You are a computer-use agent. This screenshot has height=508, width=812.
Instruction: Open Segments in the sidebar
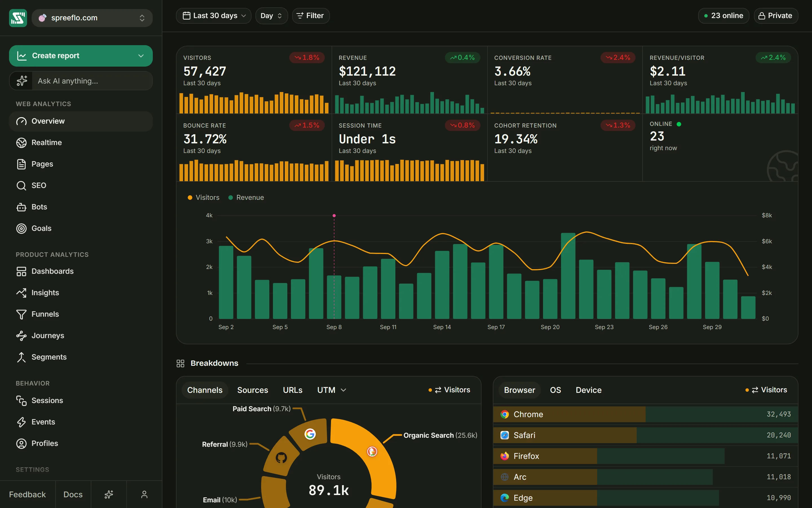[x=81, y=357]
